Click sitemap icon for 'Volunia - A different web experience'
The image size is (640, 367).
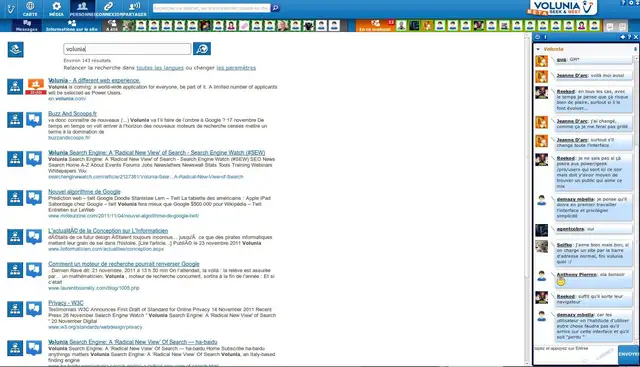pyautogui.click(x=15, y=87)
